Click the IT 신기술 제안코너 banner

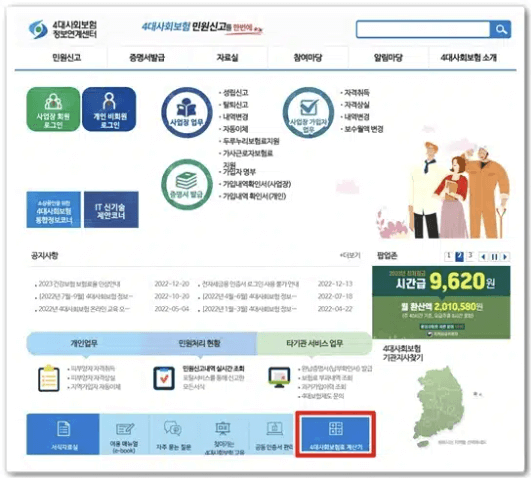111,210
